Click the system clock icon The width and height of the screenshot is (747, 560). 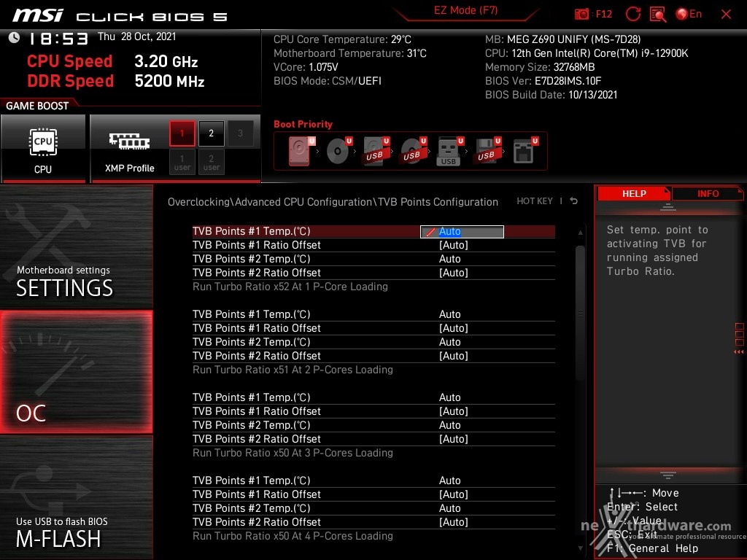point(14,38)
